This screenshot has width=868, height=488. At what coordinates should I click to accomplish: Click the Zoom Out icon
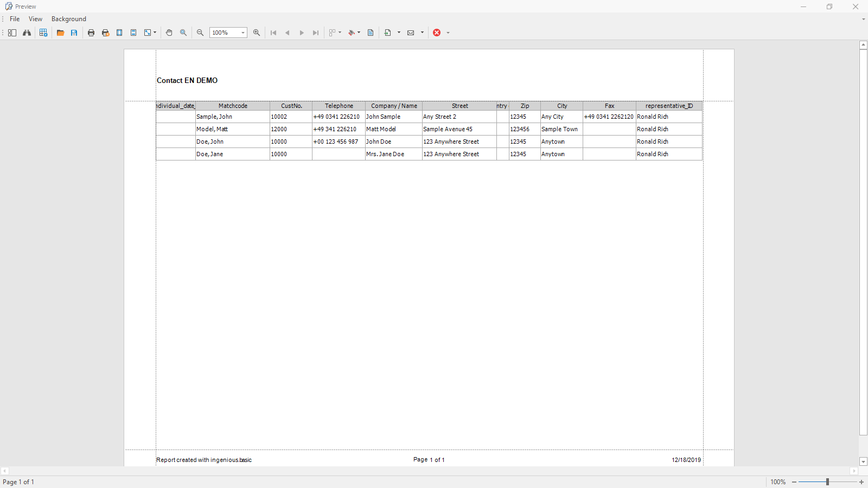[200, 33]
